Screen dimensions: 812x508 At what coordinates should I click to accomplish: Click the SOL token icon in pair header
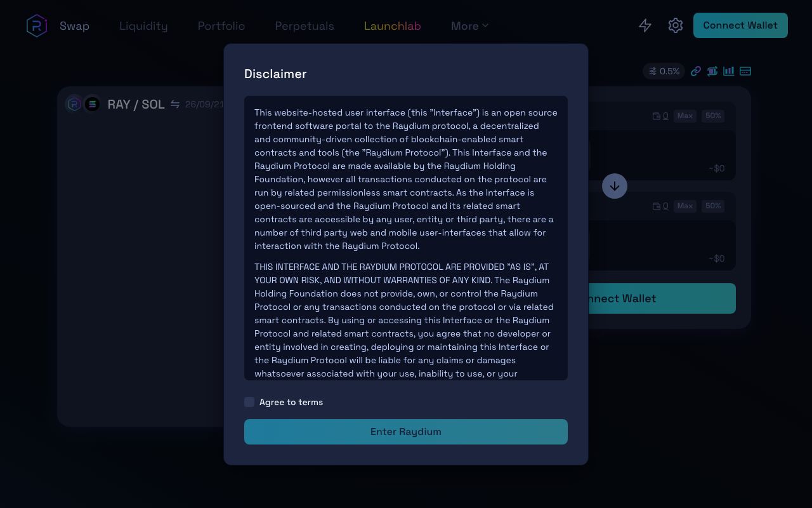coord(92,104)
